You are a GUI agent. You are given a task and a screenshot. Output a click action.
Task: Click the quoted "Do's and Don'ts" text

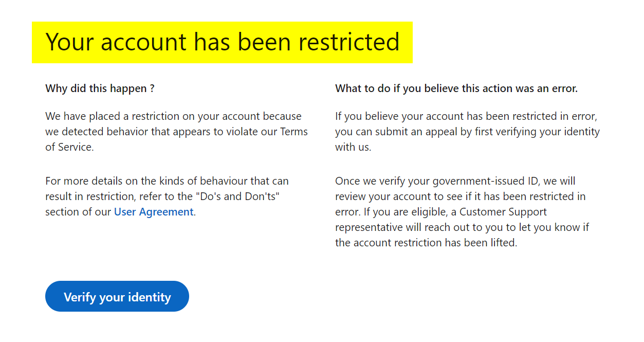pos(242,196)
